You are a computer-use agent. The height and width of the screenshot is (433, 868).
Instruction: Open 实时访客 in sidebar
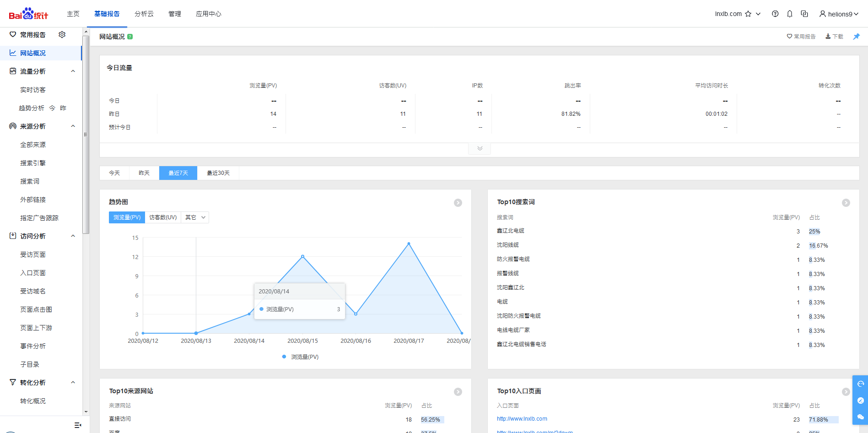[33, 90]
